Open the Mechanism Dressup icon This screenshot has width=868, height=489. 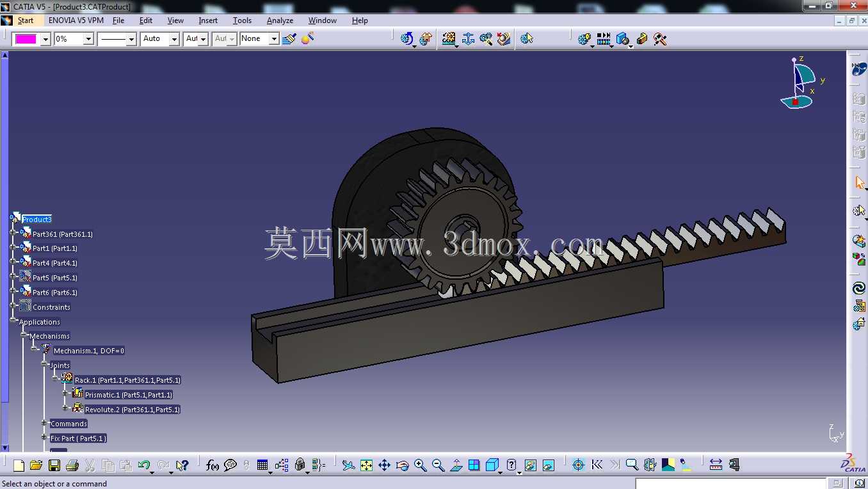point(425,39)
